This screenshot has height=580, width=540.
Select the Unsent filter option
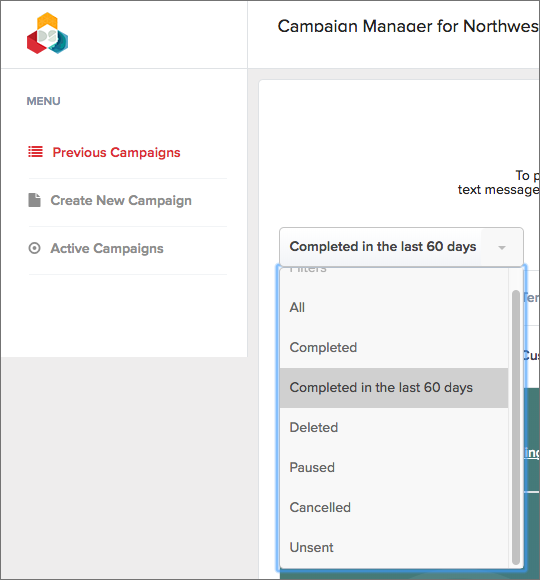[x=394, y=547]
